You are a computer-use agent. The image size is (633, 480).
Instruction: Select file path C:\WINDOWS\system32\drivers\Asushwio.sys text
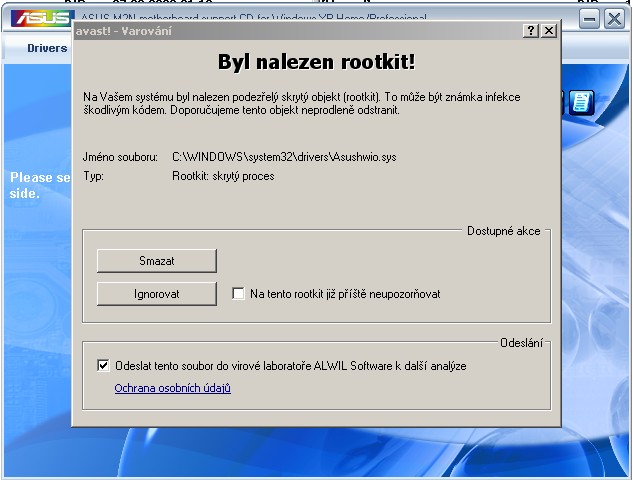pos(284,157)
